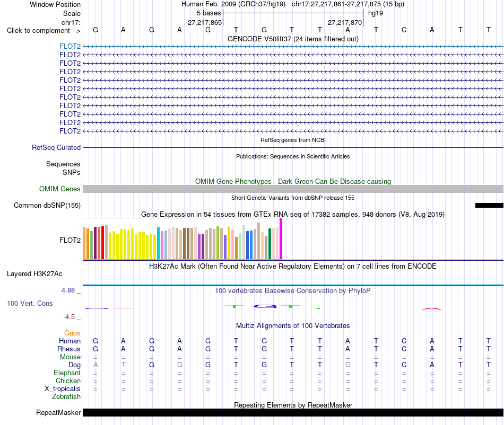Click the Sequences subtrack label
The width and height of the screenshot is (504, 425).
coord(63,164)
